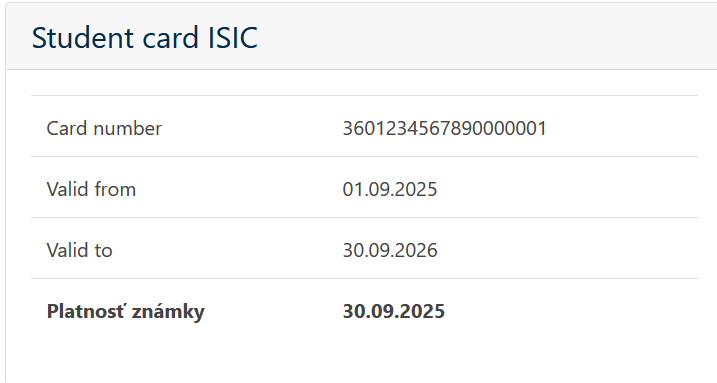Click the valid to date 30.09.2026
Image resolution: width=717 pixels, height=383 pixels.
click(x=390, y=250)
